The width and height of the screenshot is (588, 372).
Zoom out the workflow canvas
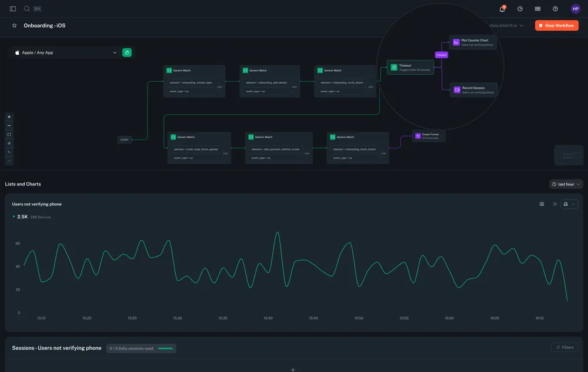click(x=9, y=126)
